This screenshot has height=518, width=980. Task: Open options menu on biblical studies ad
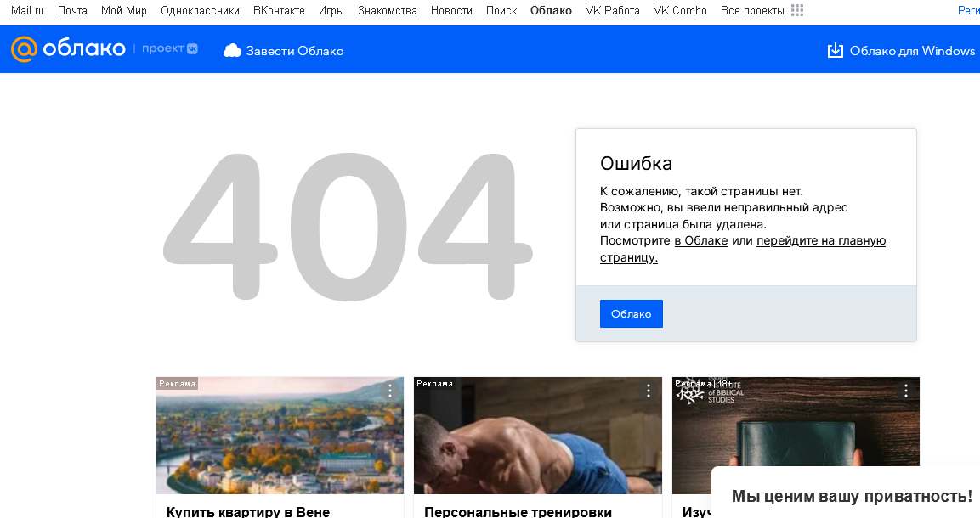pyautogui.click(x=905, y=391)
